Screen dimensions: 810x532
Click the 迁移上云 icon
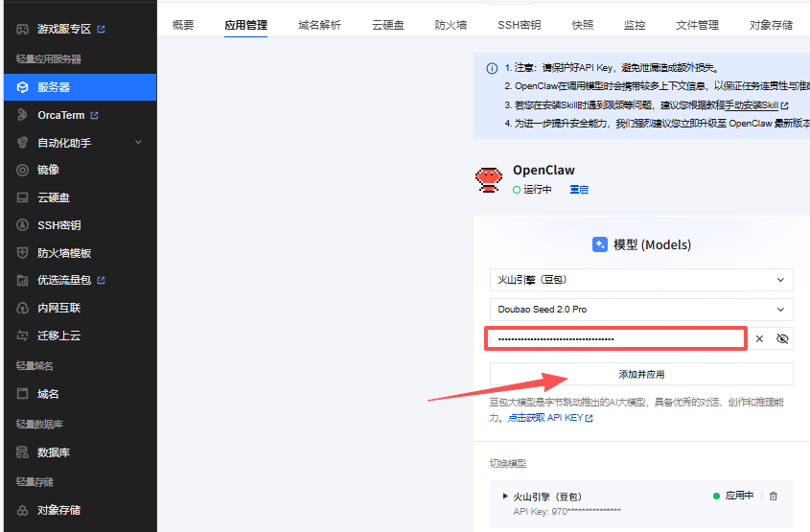point(22,335)
